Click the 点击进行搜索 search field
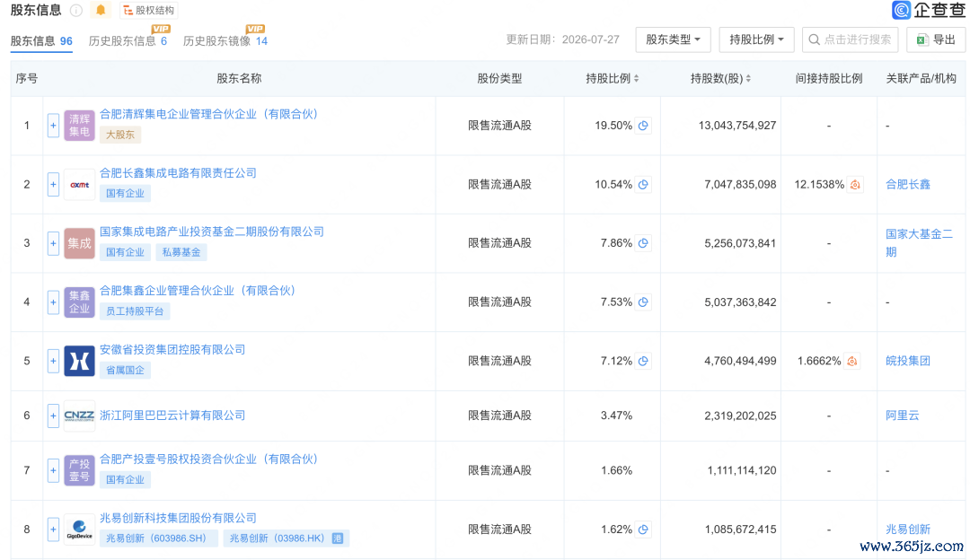The height and width of the screenshot is (560, 970). tap(850, 39)
